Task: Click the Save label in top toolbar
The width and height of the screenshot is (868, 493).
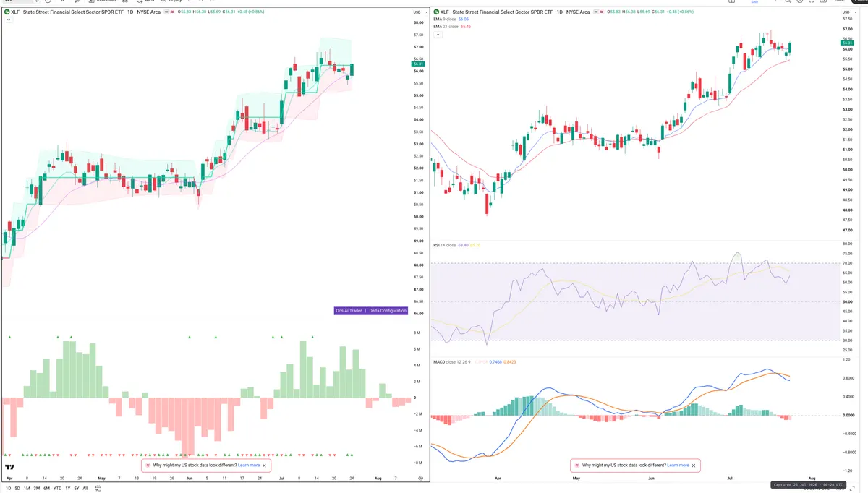Action: (x=755, y=2)
